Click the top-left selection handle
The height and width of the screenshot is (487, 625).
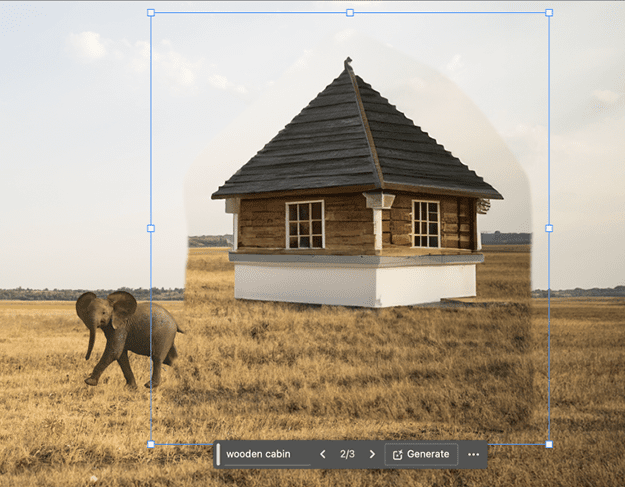click(151, 13)
